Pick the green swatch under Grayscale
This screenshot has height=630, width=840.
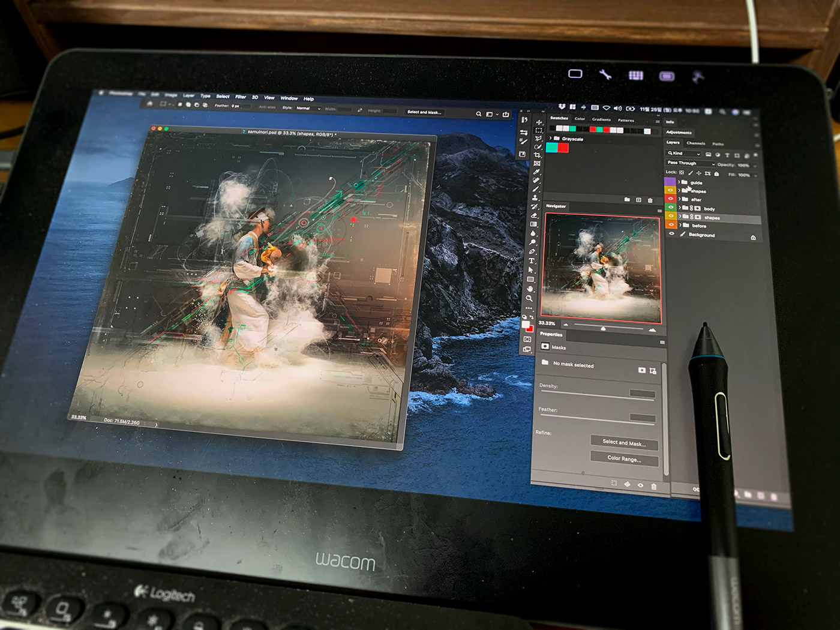[x=551, y=147]
